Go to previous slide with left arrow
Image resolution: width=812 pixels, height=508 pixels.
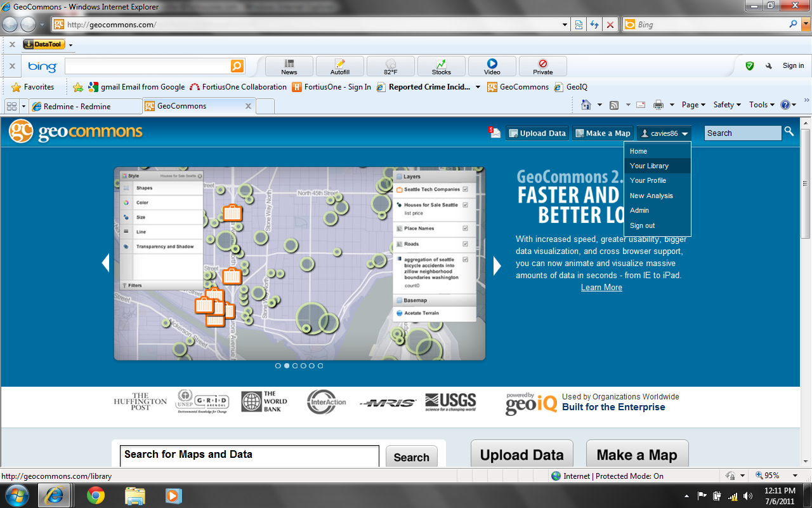(105, 263)
